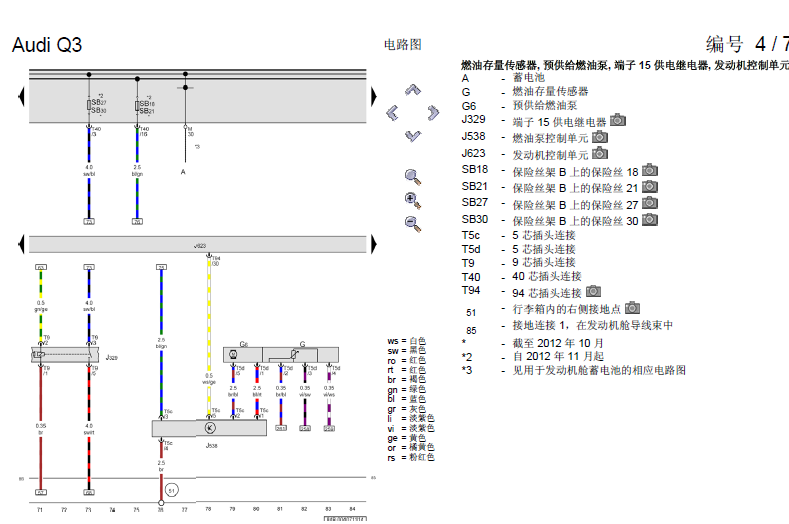The width and height of the screenshot is (789, 524).
Task: Pan the diagram right with the right arrow
Action: [x=433, y=113]
